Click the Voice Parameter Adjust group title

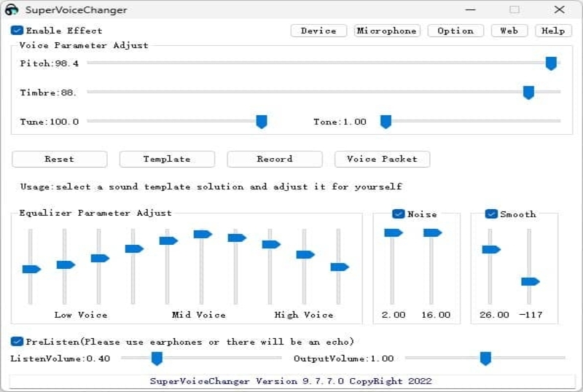click(x=84, y=45)
